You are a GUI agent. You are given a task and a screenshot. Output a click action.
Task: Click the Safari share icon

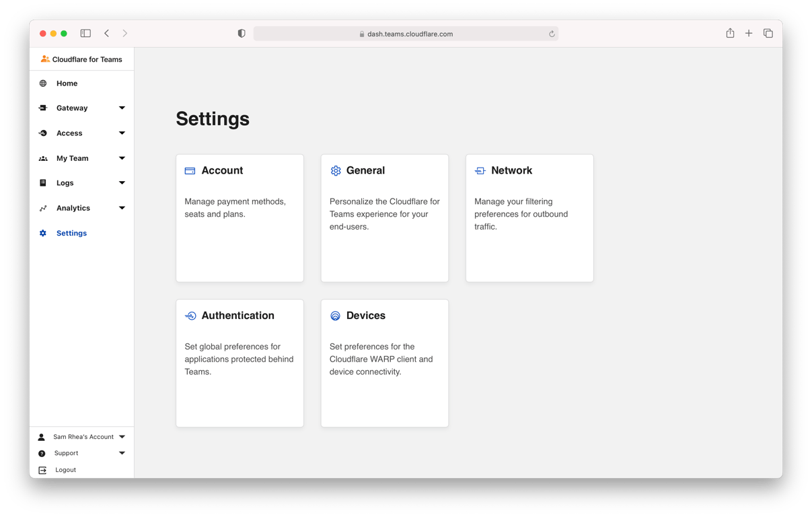click(729, 32)
